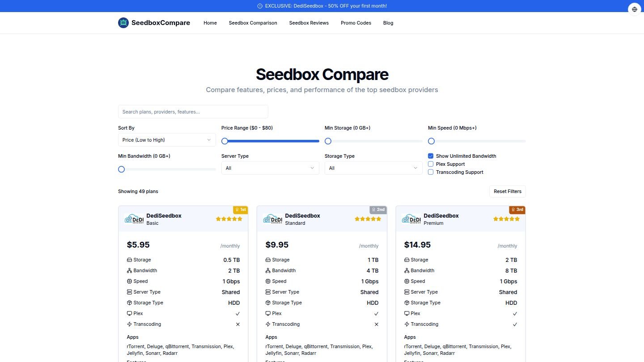Image resolution: width=644 pixels, height=362 pixels.
Task: Click the Price Range slider handle
Action: pyautogui.click(x=225, y=141)
